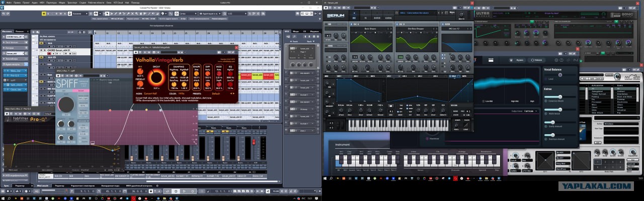
Task: Toggle cycle loop in transport bar
Action: 167,191
